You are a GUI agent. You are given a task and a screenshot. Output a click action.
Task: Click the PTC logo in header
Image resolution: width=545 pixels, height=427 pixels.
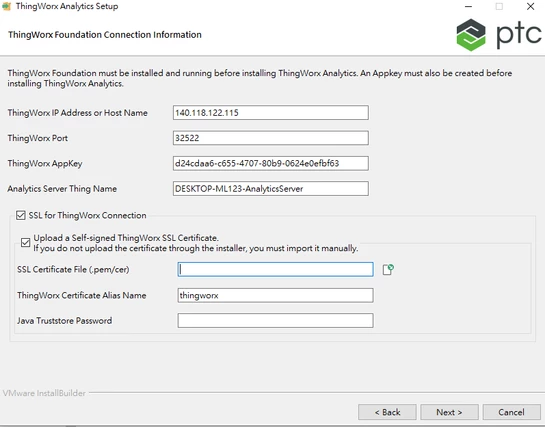pos(498,35)
